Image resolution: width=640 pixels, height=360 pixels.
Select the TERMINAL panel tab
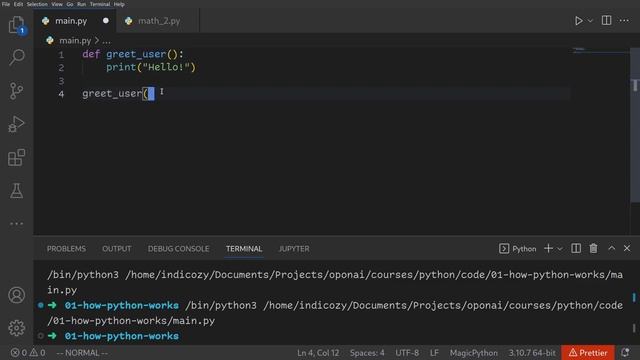click(x=244, y=249)
